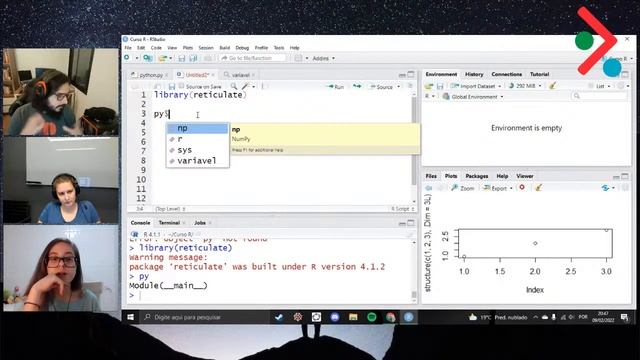This screenshot has width=640, height=360.
Task: Open the Export dropdown in Plots
Action: (498, 188)
